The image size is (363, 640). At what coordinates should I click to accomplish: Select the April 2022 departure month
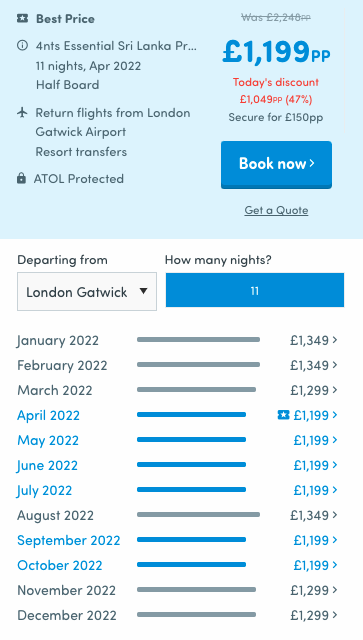[49, 416]
